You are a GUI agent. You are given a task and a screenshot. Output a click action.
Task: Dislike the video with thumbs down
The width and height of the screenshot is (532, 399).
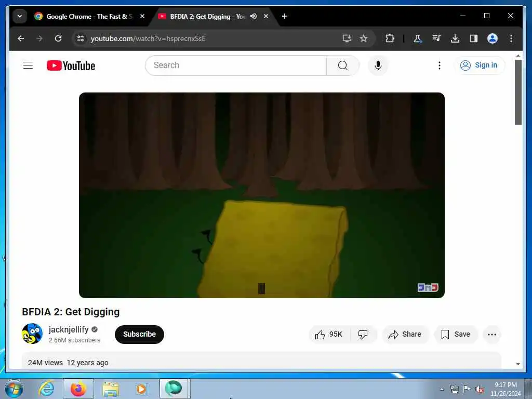[x=363, y=335]
